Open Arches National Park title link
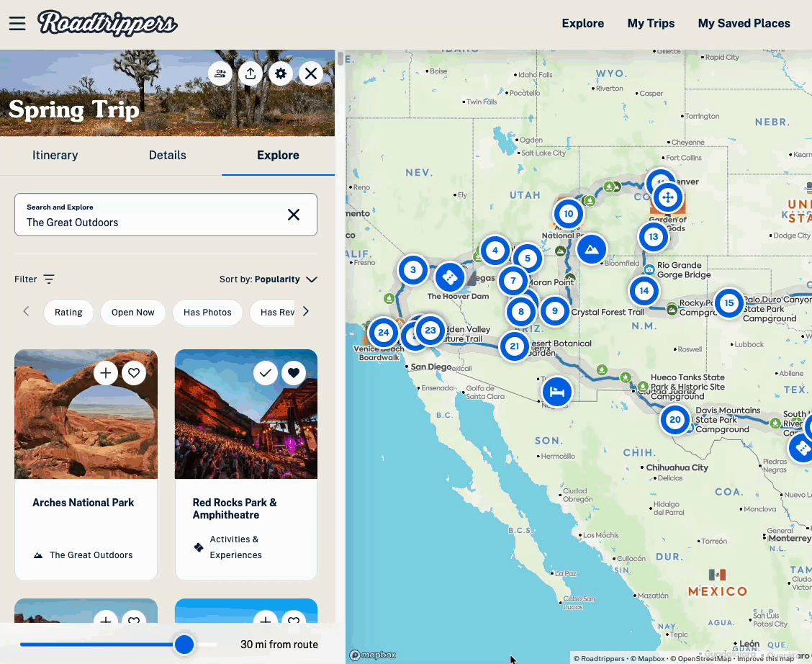812x664 pixels. pos(83,503)
